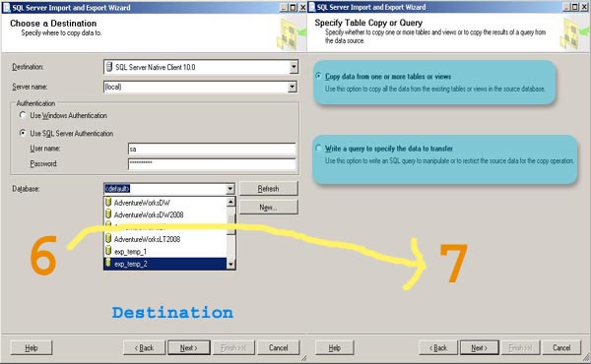Click Cancel in Choose a Destination window
This screenshot has height=364, width=591.
click(279, 348)
